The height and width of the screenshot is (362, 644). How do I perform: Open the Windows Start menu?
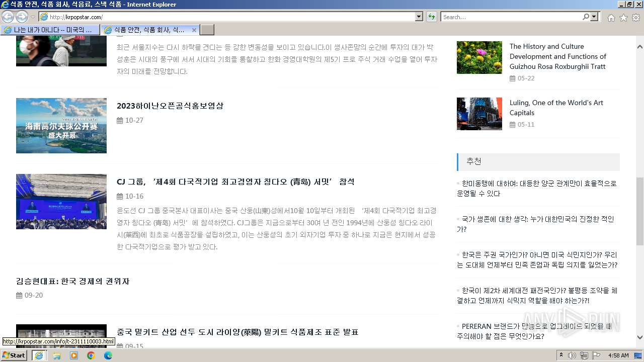pyautogui.click(x=14, y=355)
